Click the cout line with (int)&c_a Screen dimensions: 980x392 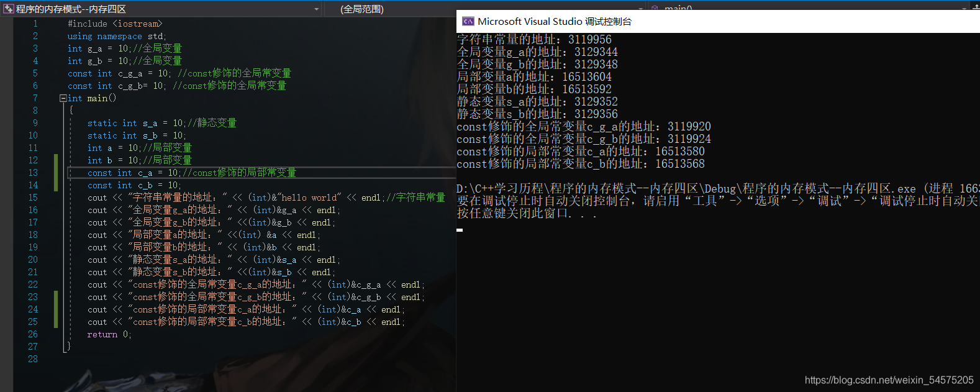pos(247,309)
